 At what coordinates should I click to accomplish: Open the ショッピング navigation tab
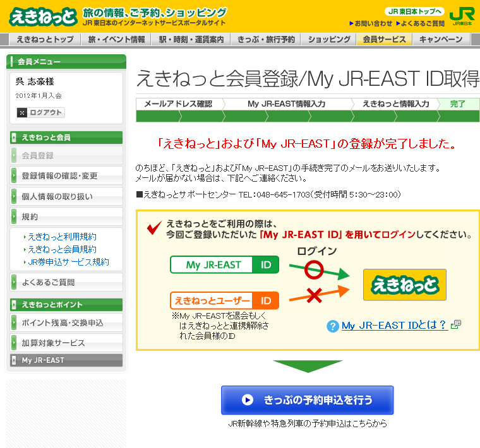pos(329,40)
